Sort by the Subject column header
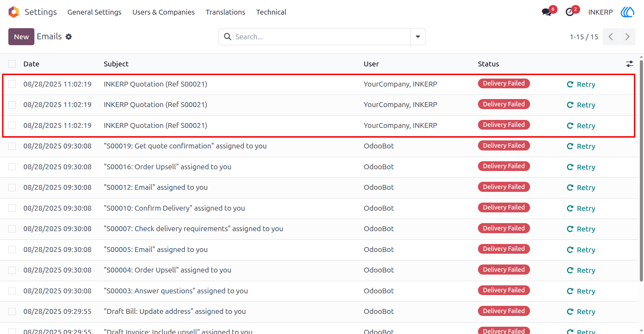 click(x=116, y=64)
